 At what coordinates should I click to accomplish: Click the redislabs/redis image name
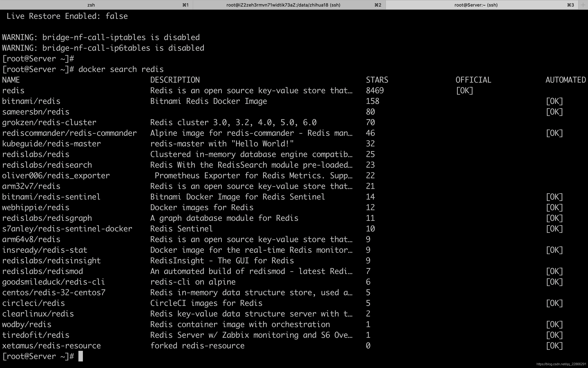(x=36, y=154)
